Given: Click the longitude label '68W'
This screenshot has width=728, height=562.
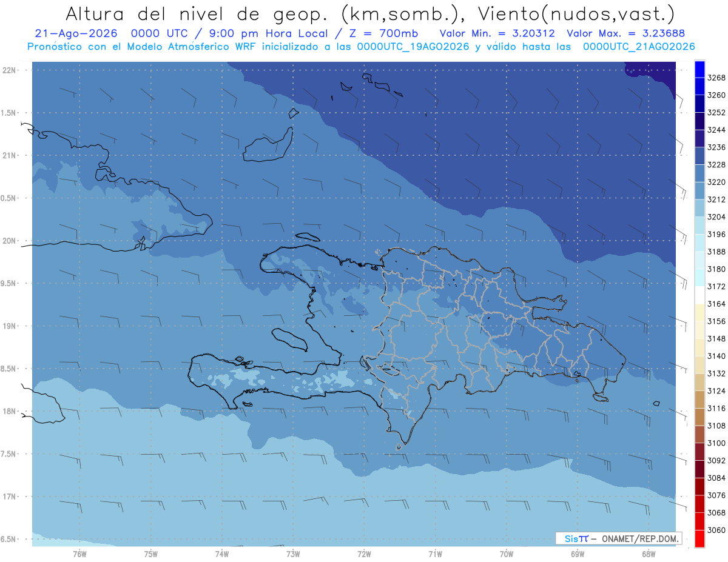Looking at the screenshot, I should click(649, 554).
